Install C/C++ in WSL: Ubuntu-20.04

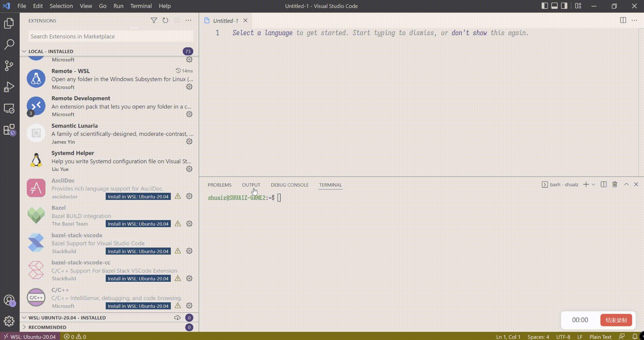tap(138, 306)
